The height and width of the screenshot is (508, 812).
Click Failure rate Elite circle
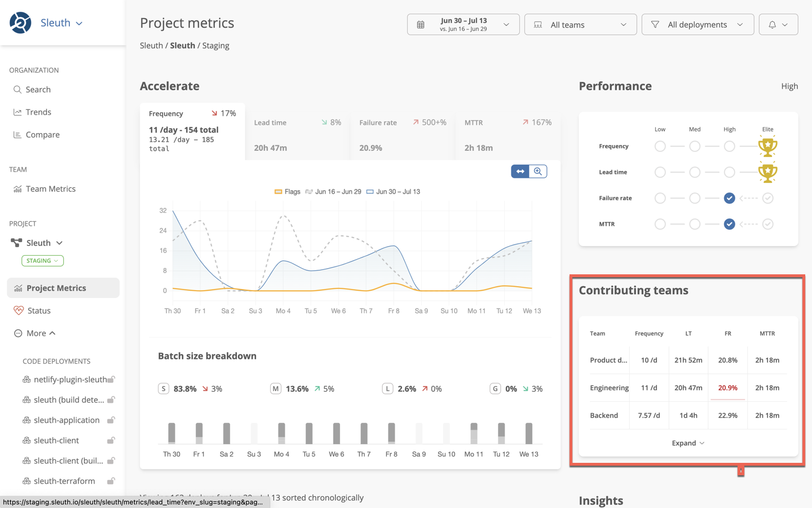(767, 198)
